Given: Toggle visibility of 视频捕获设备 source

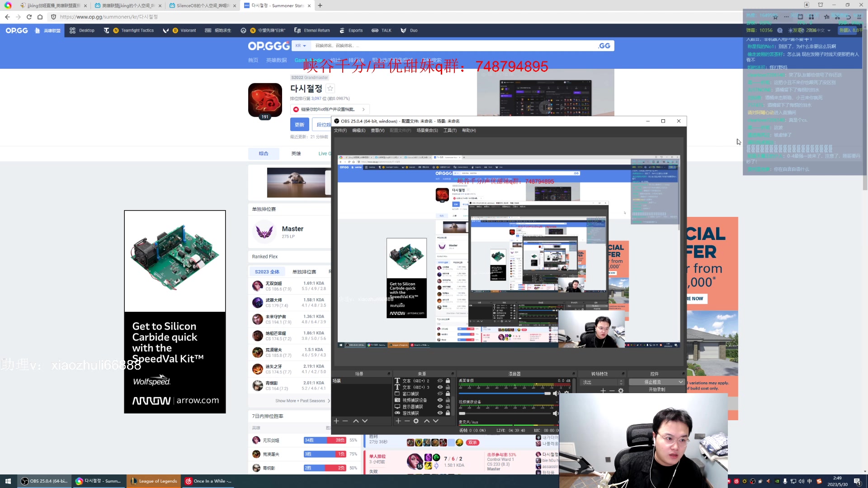Looking at the screenshot, I should pyautogui.click(x=440, y=400).
